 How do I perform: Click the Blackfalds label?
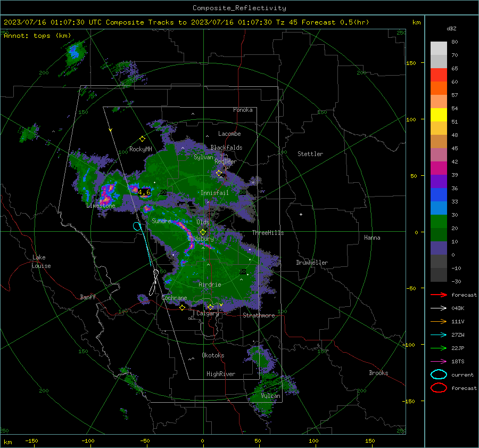[226, 148]
